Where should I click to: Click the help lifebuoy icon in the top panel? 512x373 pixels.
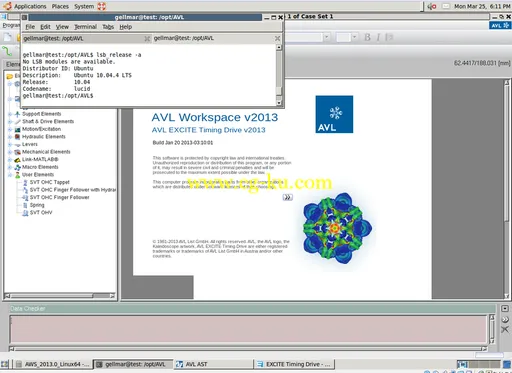[x=102, y=6]
